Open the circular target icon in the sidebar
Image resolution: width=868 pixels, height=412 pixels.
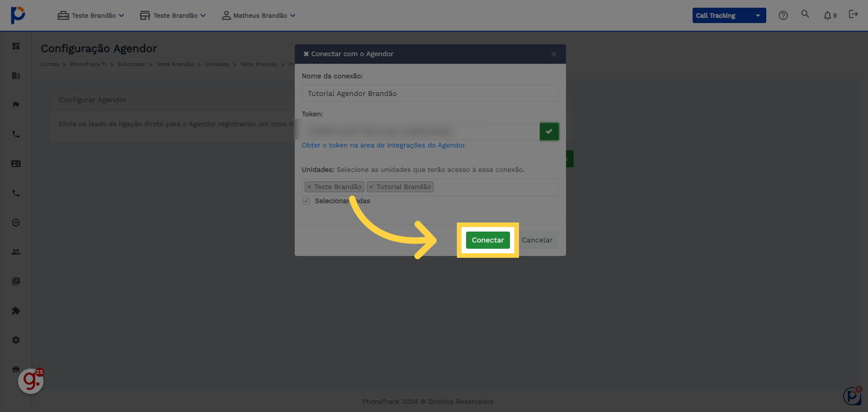coord(16,223)
